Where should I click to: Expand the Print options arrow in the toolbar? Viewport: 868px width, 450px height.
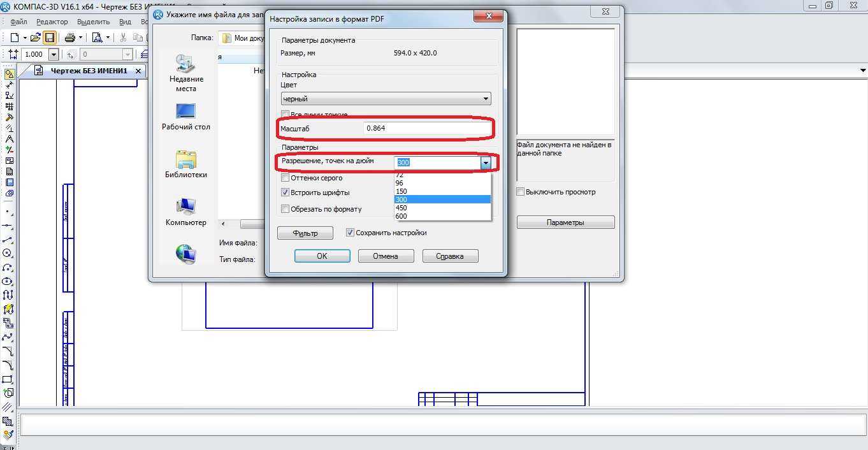click(80, 38)
